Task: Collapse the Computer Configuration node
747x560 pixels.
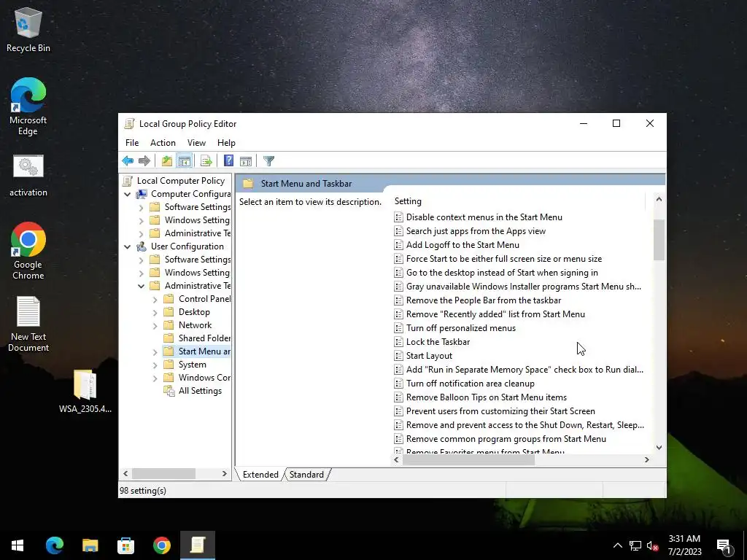Action: (127, 194)
